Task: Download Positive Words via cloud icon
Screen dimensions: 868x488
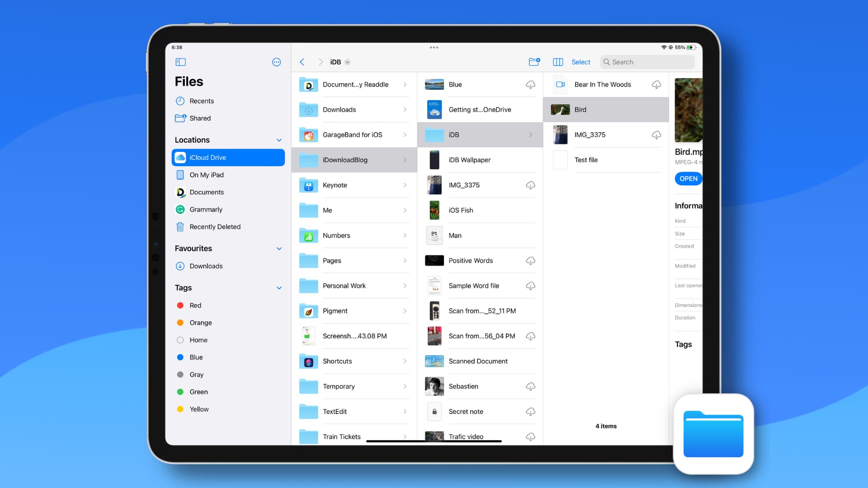Action: [x=530, y=261]
